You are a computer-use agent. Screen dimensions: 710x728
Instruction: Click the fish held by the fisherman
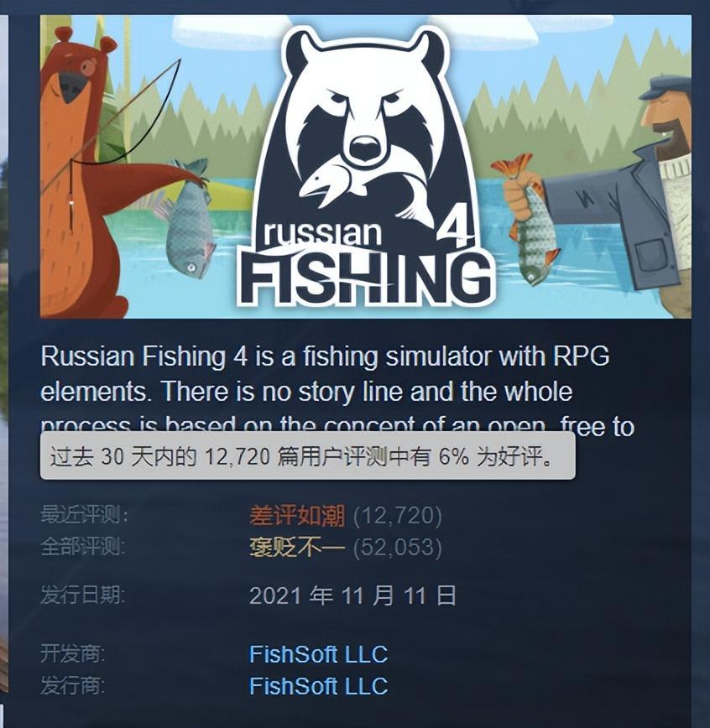pyautogui.click(x=531, y=222)
